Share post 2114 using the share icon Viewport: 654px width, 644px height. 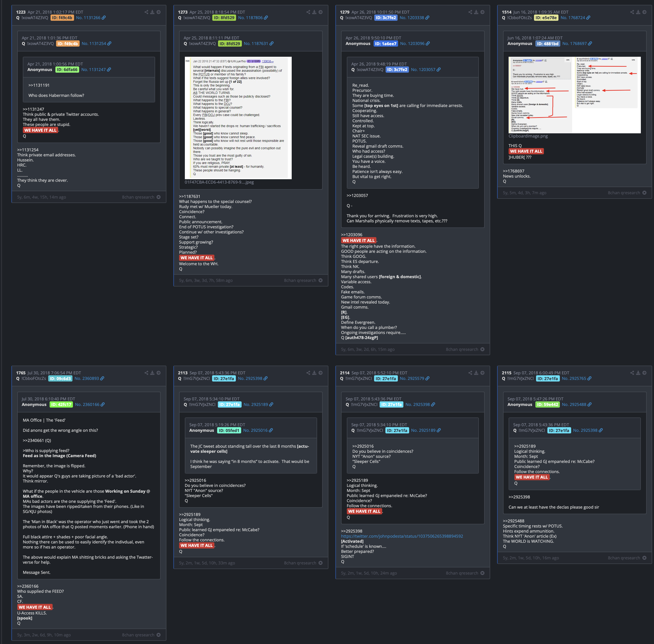coord(470,373)
